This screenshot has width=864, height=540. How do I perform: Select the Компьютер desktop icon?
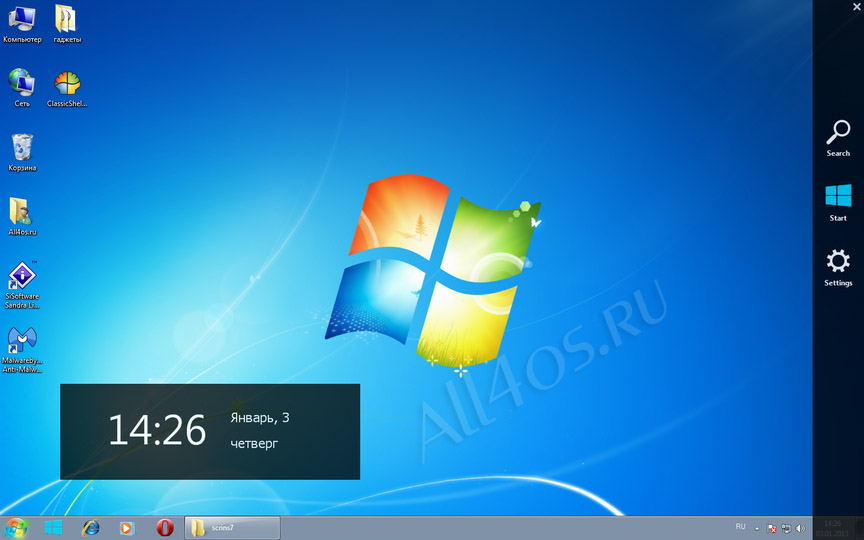pyautogui.click(x=22, y=24)
